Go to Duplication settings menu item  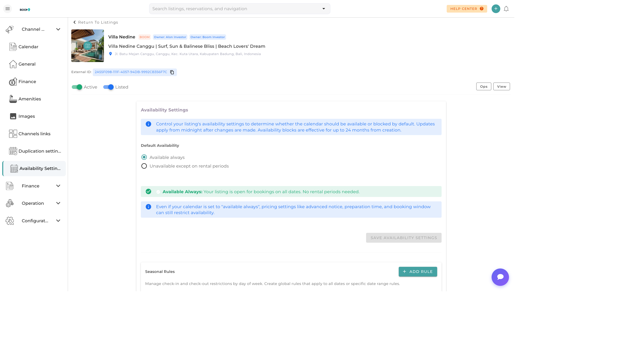point(39,151)
